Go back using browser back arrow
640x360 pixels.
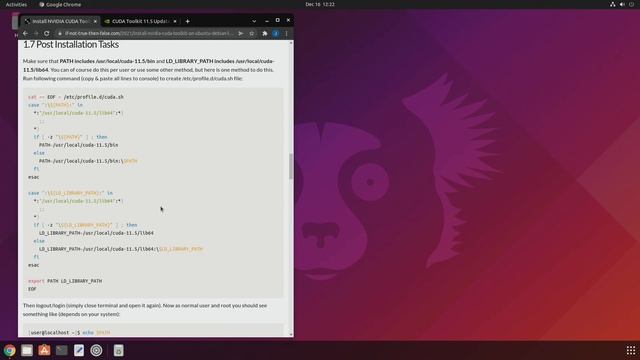[x=26, y=33]
